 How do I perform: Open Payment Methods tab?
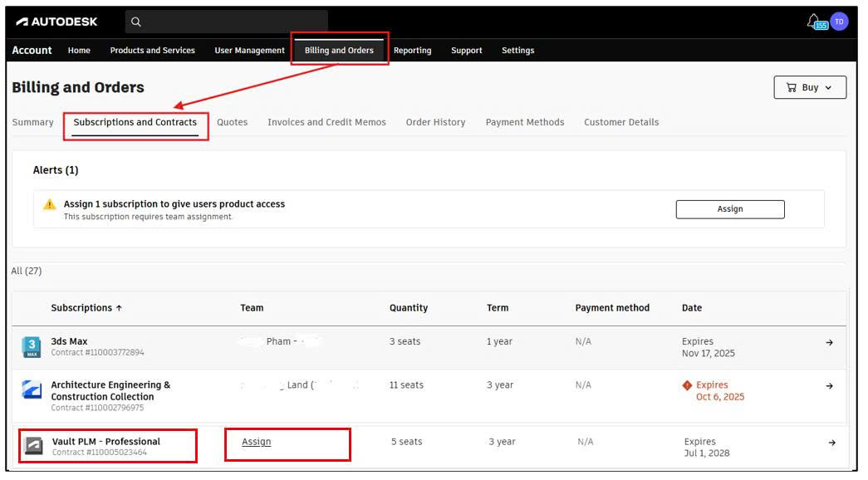click(525, 122)
